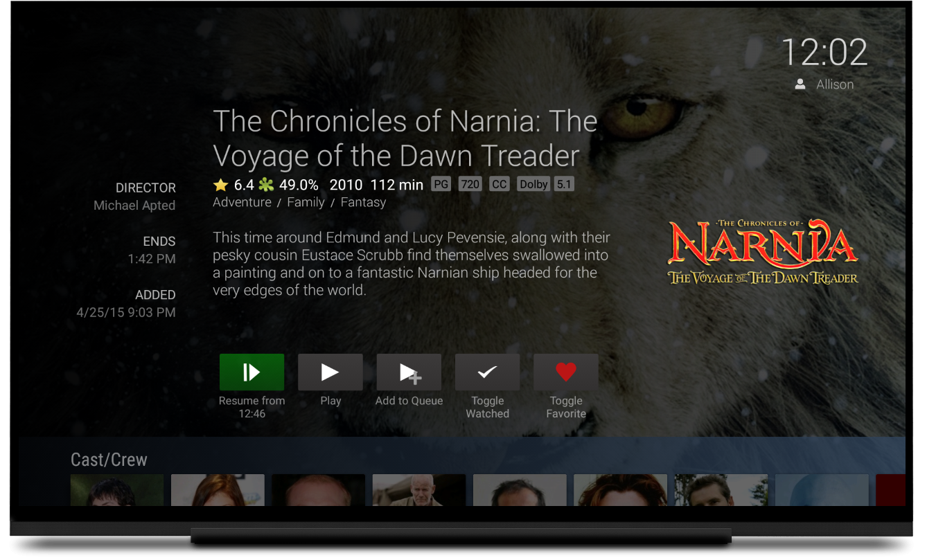Click the green clover critic score icon
927x560 pixels.
coord(266,185)
